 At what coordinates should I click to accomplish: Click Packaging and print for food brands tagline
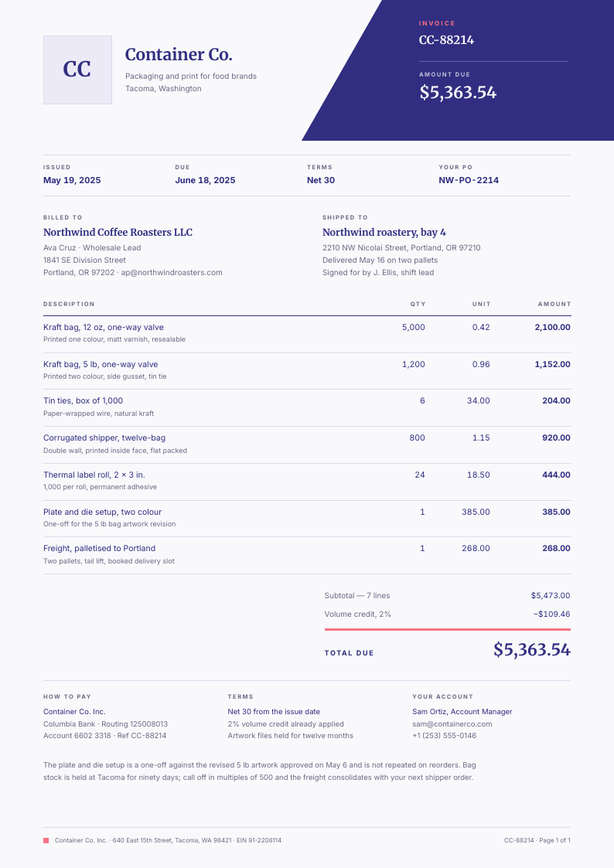[191, 76]
